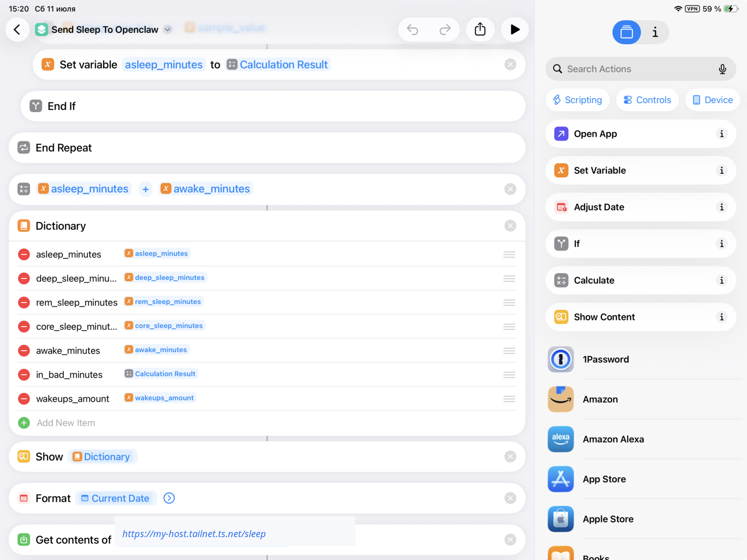Edit the rem_sleep_minutes key name

tap(77, 303)
